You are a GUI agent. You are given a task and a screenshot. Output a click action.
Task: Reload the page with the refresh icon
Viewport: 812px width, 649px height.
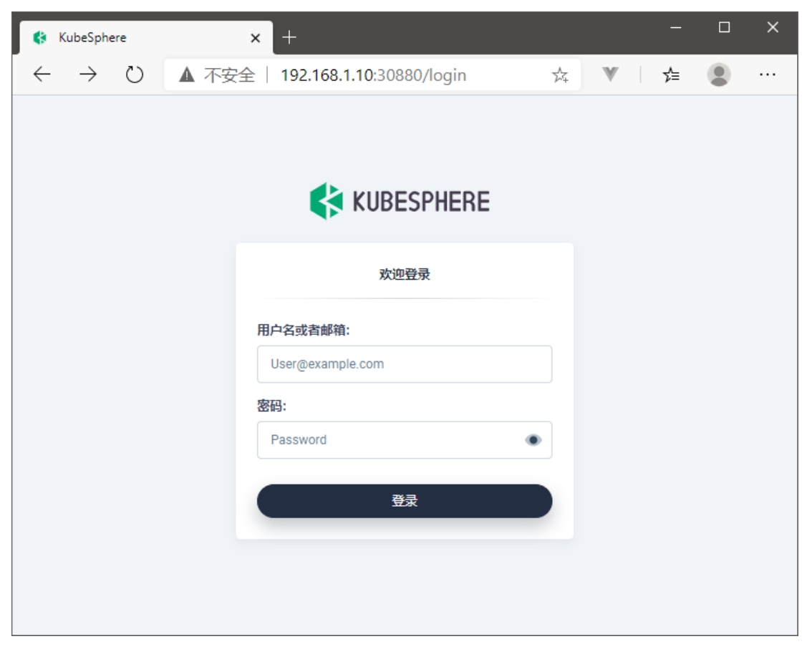(x=135, y=75)
